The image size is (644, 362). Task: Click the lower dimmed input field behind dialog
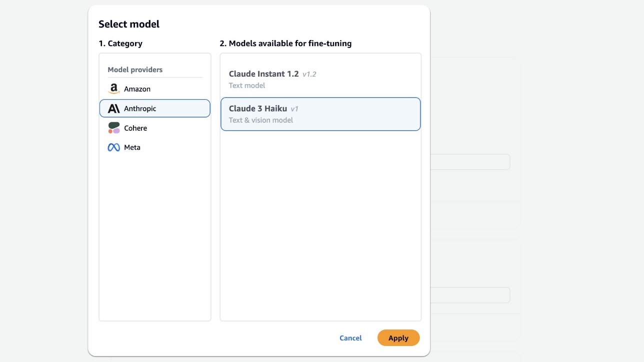470,295
